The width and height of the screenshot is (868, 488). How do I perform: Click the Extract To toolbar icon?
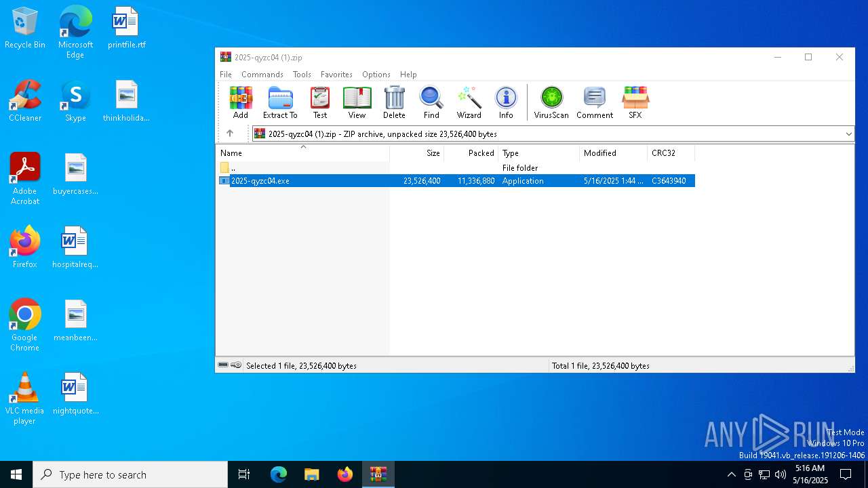[280, 102]
